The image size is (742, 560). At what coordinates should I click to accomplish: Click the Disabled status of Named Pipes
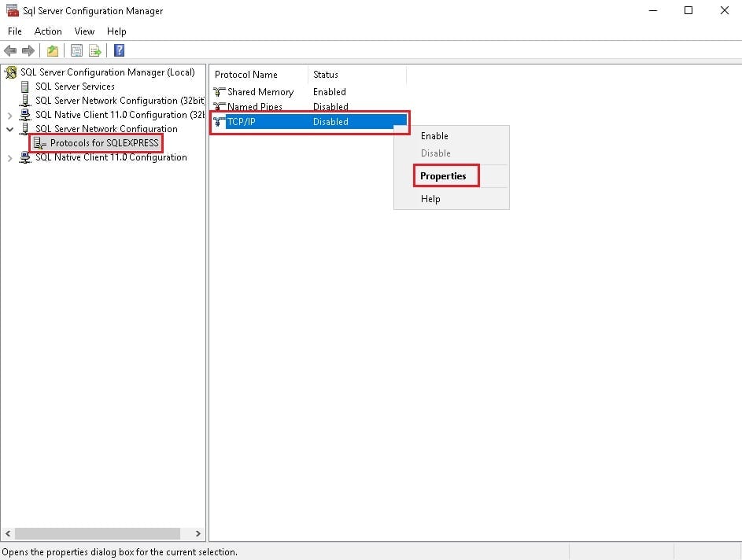(330, 106)
